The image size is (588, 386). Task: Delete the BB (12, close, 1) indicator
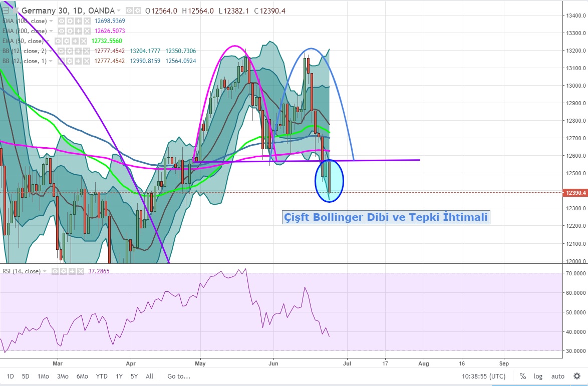(86, 61)
